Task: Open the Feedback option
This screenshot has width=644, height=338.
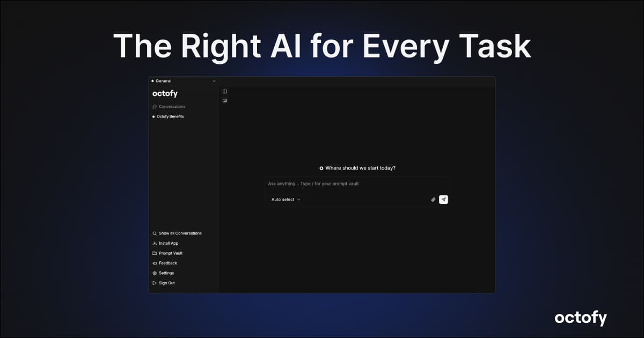Action: 165,263
